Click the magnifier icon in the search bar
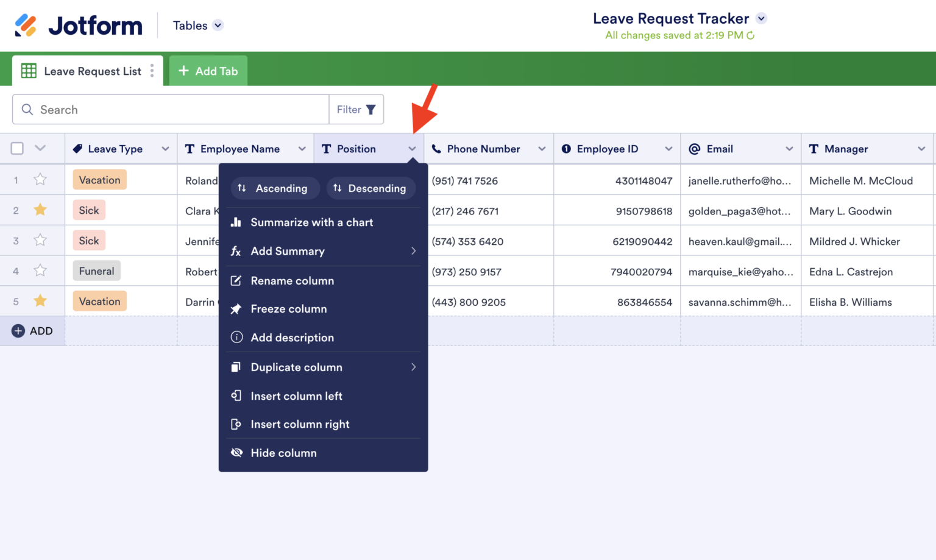Image resolution: width=936 pixels, height=560 pixels. 27,109
